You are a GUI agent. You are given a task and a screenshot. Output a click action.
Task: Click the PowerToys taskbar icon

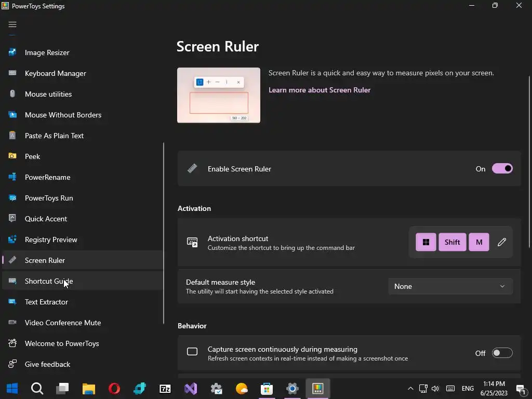coord(317,388)
